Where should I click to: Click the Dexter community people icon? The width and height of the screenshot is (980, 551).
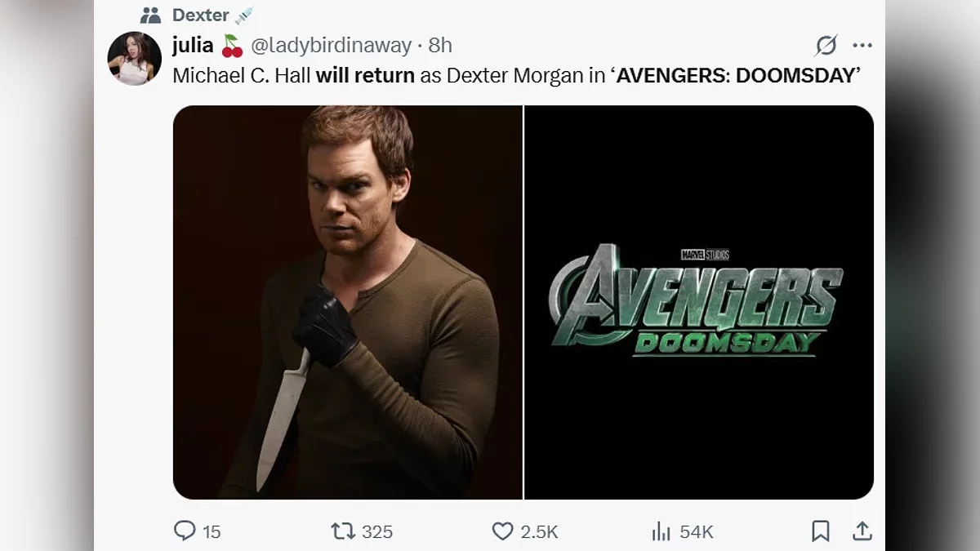point(151,15)
